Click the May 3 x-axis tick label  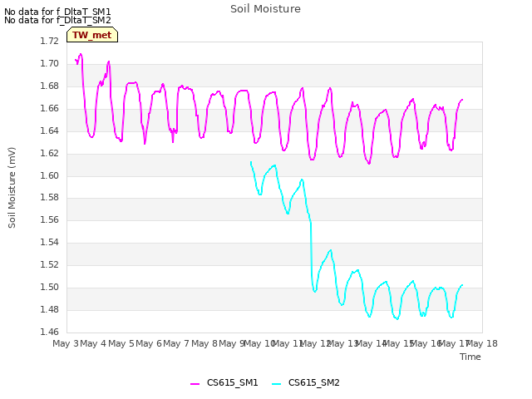pos(66,343)
